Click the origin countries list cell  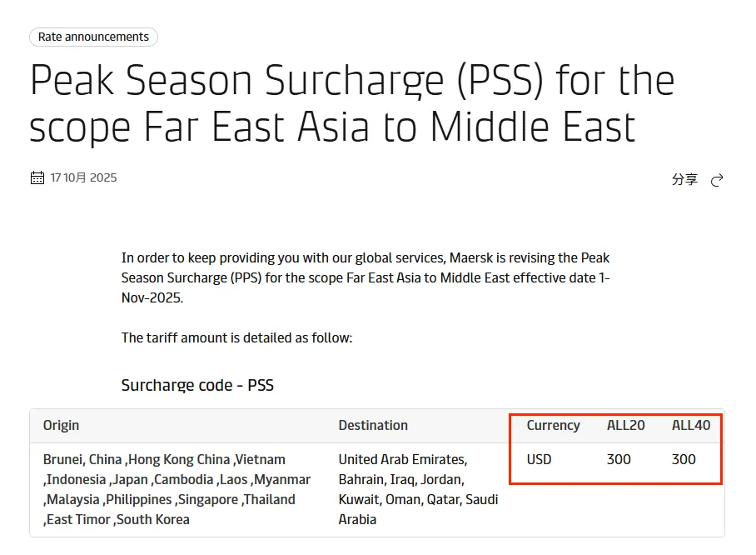(x=177, y=489)
